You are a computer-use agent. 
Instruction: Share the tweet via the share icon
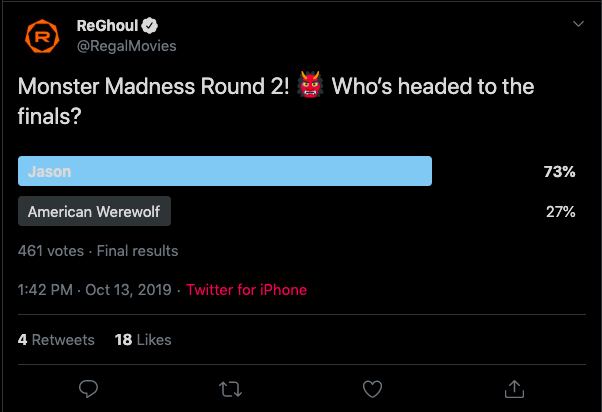[514, 387]
